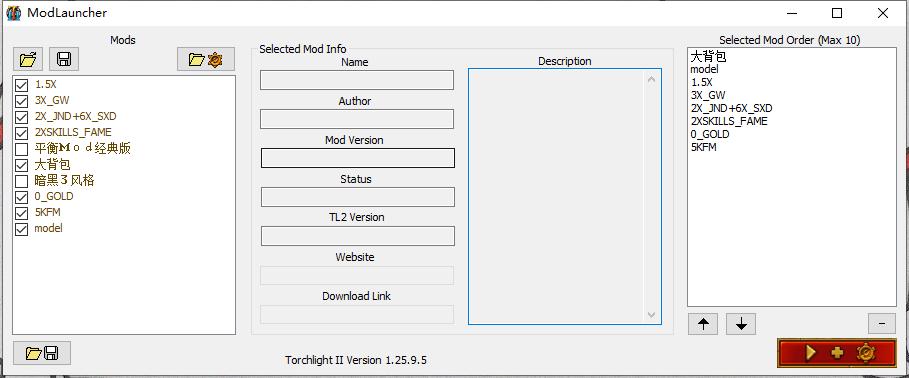Minimize the ModLauncher window
Screen dimensions: 909x378
tap(791, 13)
